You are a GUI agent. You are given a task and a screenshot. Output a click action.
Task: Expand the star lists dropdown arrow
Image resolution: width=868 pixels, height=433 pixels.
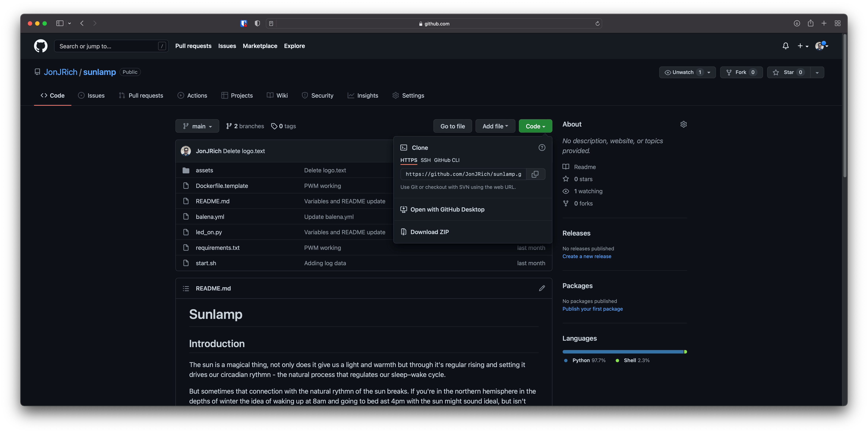click(817, 72)
